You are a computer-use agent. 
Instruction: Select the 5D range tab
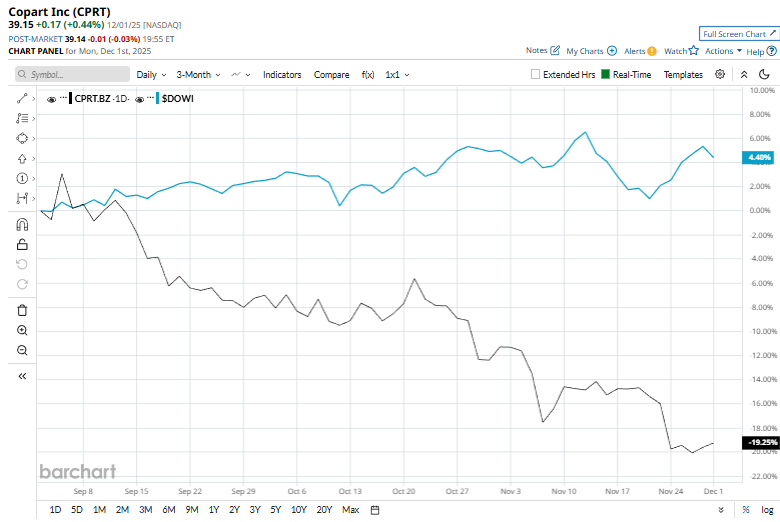click(x=77, y=510)
